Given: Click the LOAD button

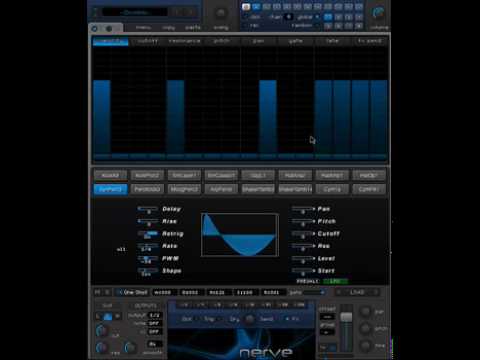Looking at the screenshot, I should pos(357,292).
